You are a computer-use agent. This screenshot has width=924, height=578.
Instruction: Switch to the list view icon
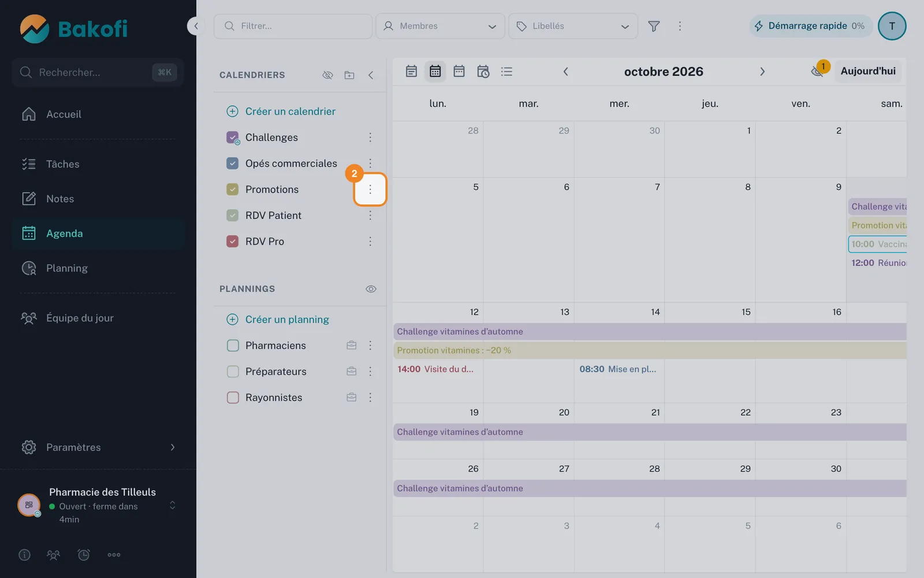[x=506, y=72]
